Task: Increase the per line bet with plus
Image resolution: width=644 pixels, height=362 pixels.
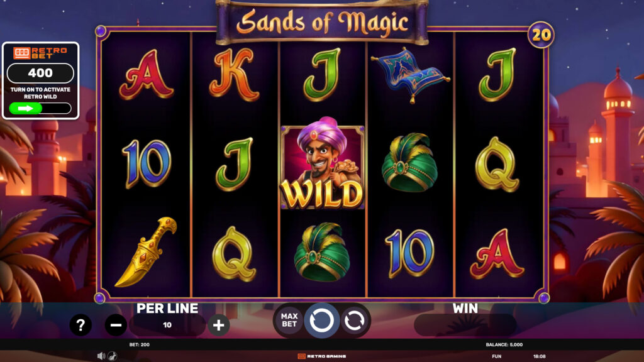Action: [x=218, y=325]
